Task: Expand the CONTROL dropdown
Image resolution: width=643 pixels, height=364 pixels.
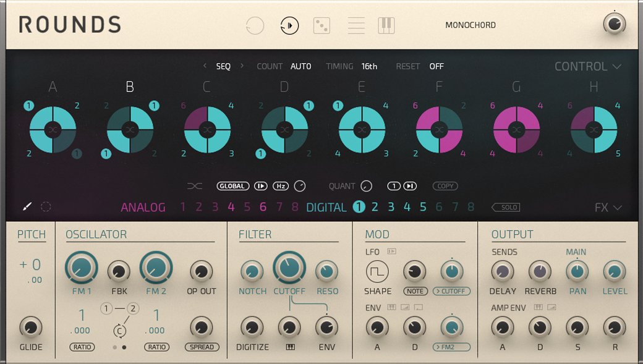Action: (x=587, y=67)
